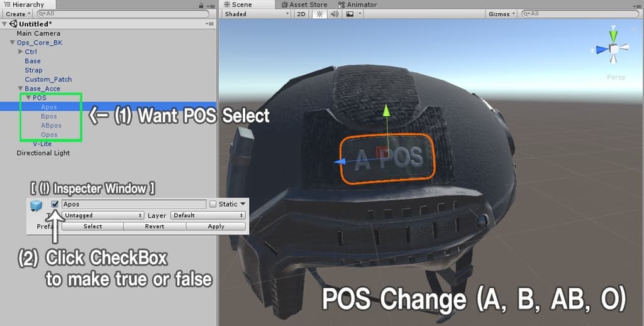Open effects dropdown arrow beside image icon
The width and height of the screenshot is (644, 326).
coord(360,14)
